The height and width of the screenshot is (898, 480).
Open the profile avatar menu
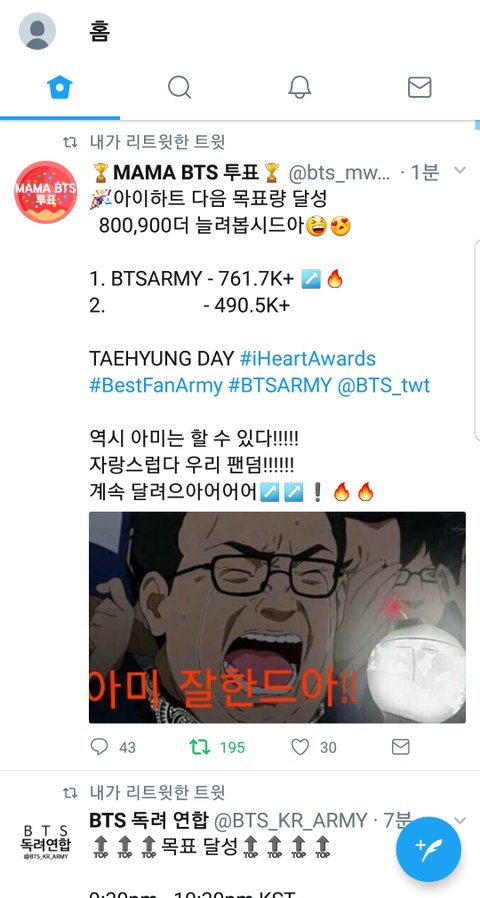37,31
